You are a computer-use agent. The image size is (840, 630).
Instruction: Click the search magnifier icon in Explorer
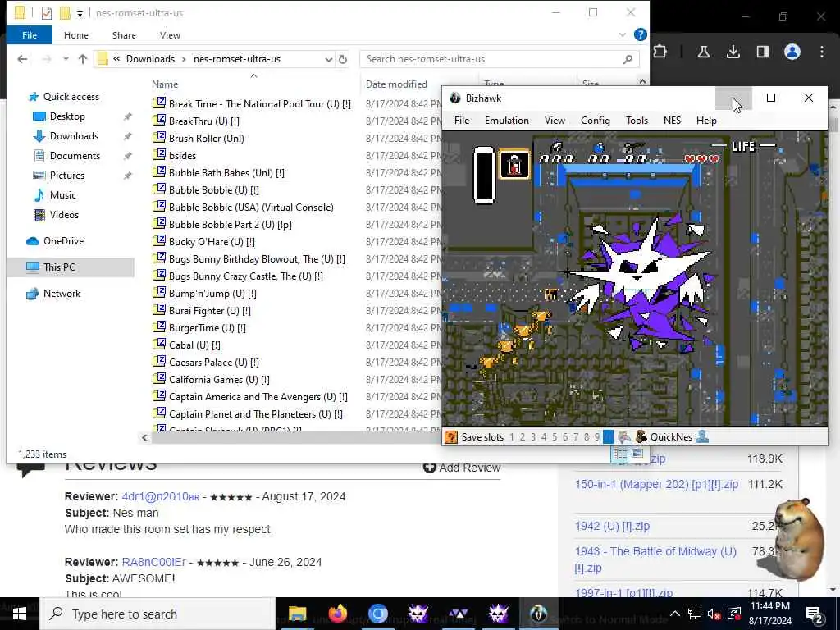[628, 59]
